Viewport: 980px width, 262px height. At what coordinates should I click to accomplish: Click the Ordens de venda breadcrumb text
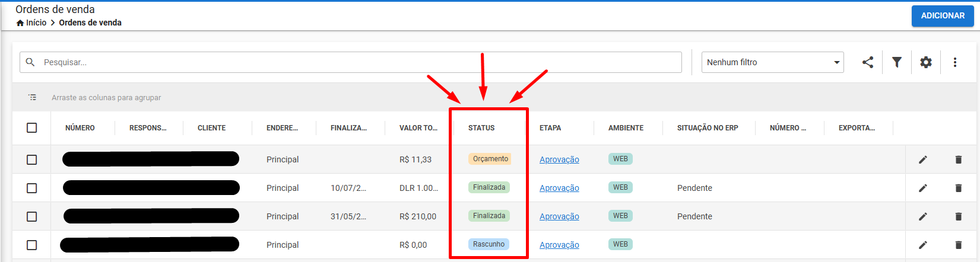click(x=90, y=23)
